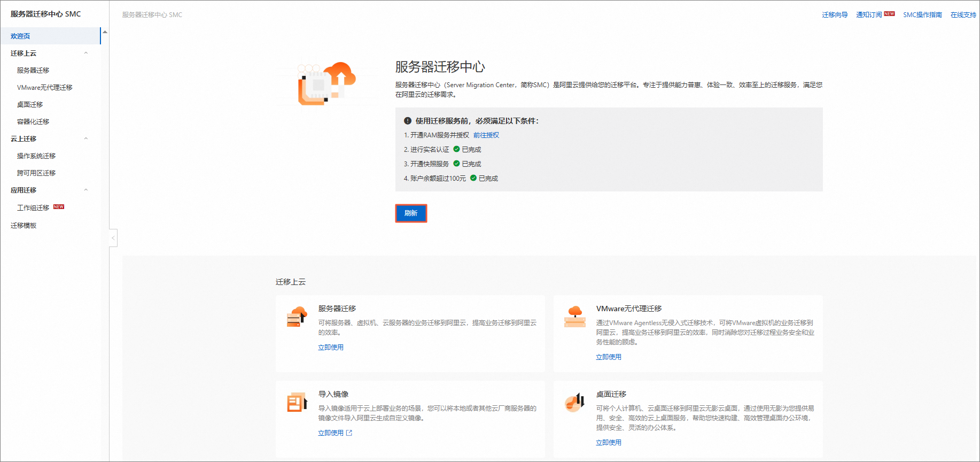Open the 通知订阅 link
The height and width of the screenshot is (462, 980).
pos(869,15)
